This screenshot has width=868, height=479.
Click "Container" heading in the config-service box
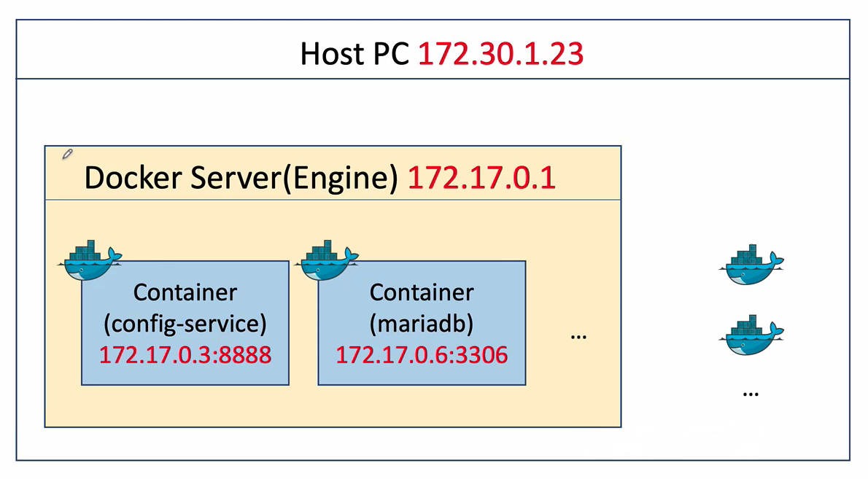(185, 292)
